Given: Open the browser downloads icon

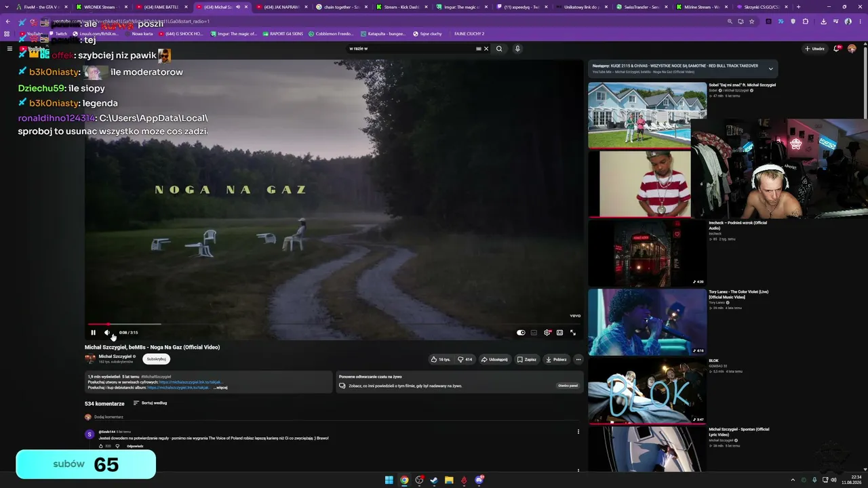Looking at the screenshot, I should [823, 21].
